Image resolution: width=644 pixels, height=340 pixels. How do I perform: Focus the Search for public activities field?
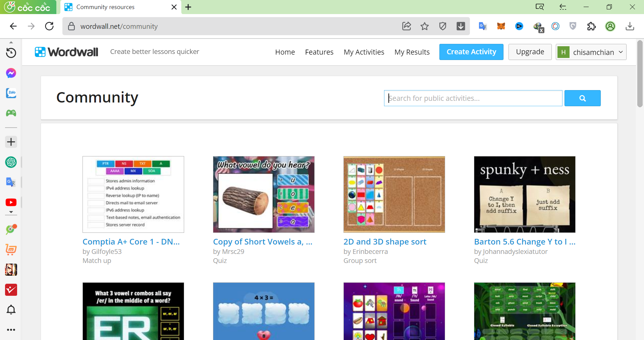pyautogui.click(x=473, y=98)
